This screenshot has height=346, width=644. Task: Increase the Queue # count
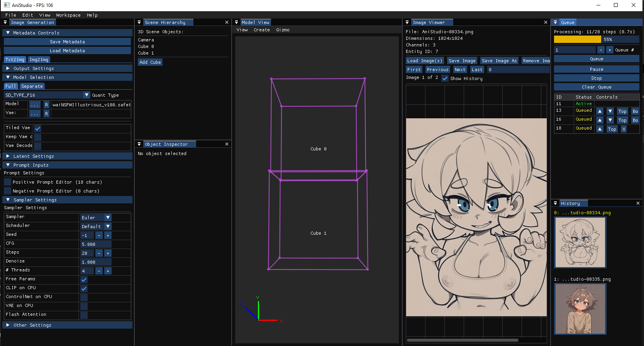(x=610, y=50)
